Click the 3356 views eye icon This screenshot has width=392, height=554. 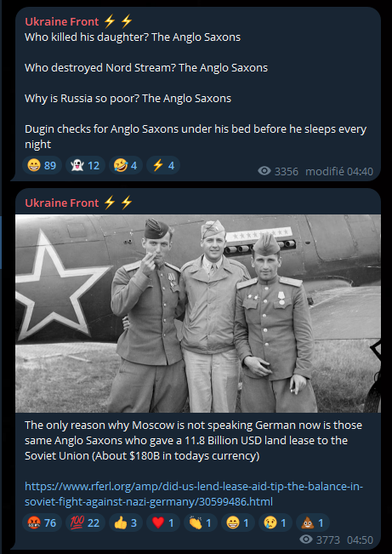click(x=264, y=171)
